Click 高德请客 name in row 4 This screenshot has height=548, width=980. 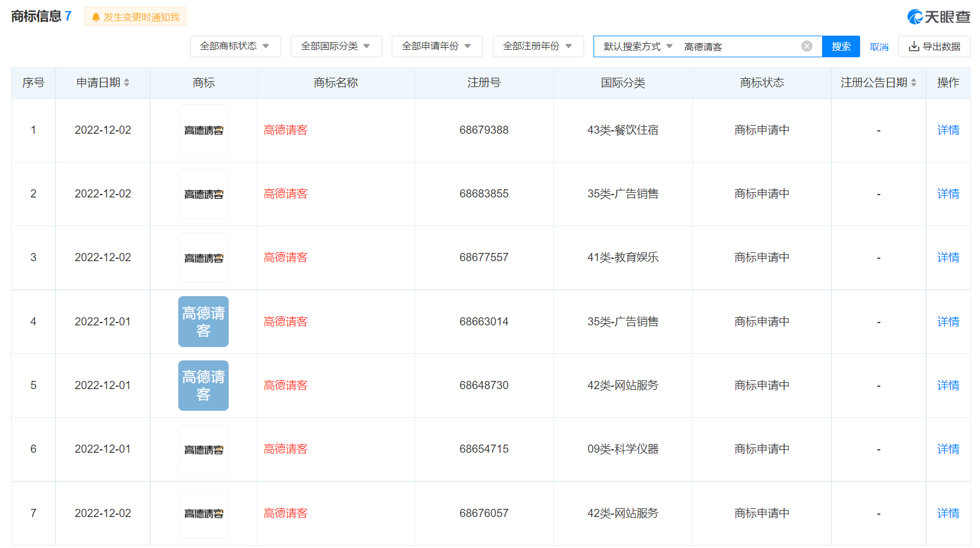pos(285,322)
